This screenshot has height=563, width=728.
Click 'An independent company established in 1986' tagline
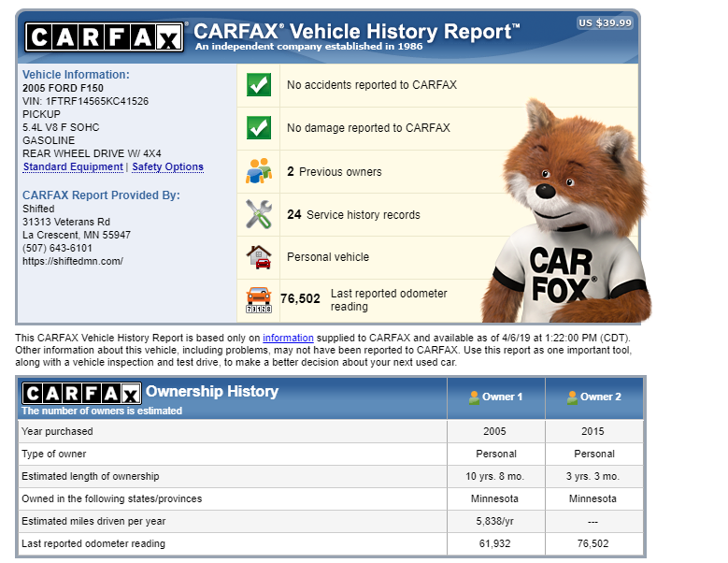point(308,47)
